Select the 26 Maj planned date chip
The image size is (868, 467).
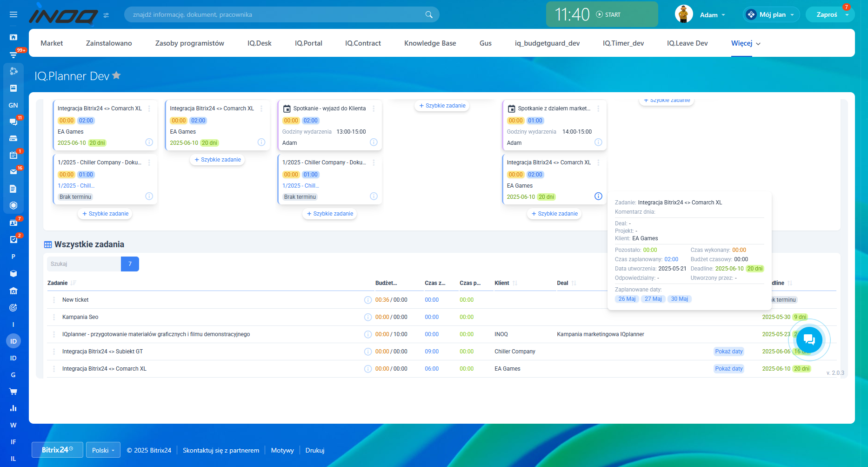click(627, 299)
